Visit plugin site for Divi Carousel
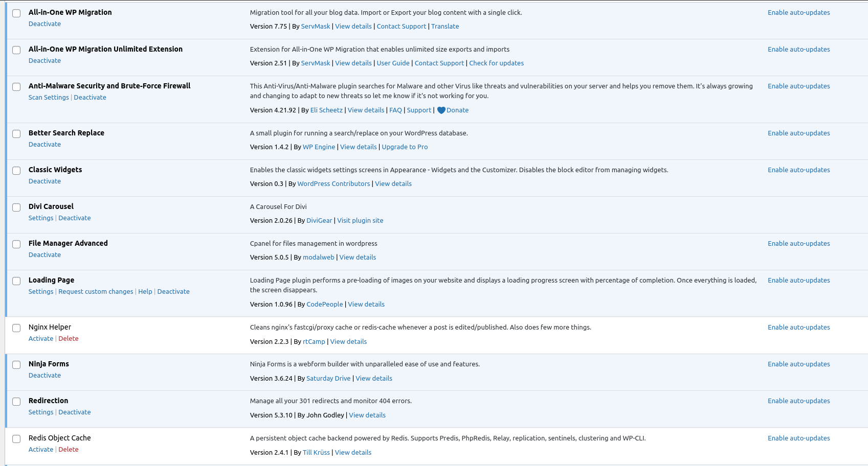 pyautogui.click(x=360, y=221)
